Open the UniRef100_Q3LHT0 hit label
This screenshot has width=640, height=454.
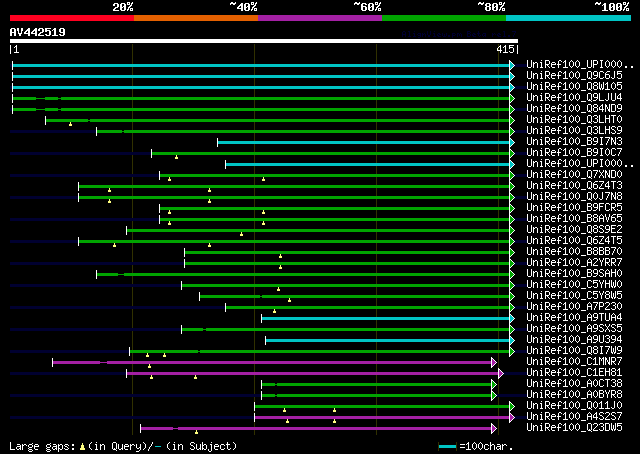coord(574,120)
